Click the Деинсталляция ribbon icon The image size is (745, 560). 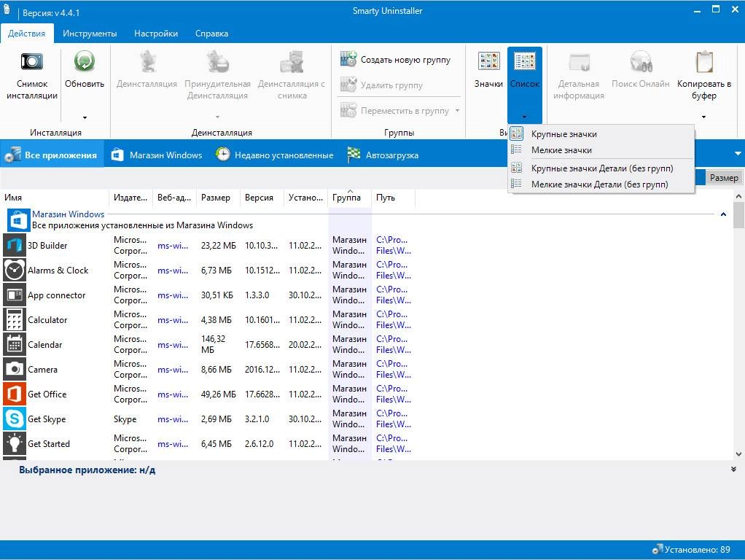tap(147, 61)
